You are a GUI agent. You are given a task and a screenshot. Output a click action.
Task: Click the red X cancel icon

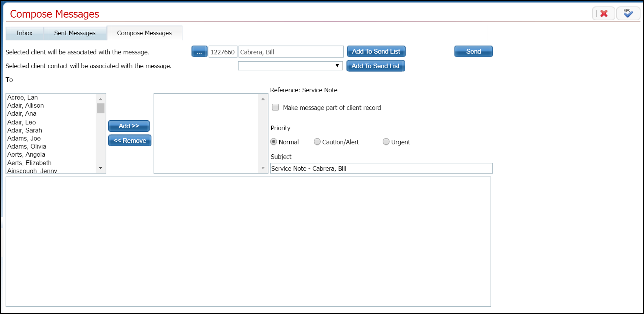pyautogui.click(x=603, y=14)
